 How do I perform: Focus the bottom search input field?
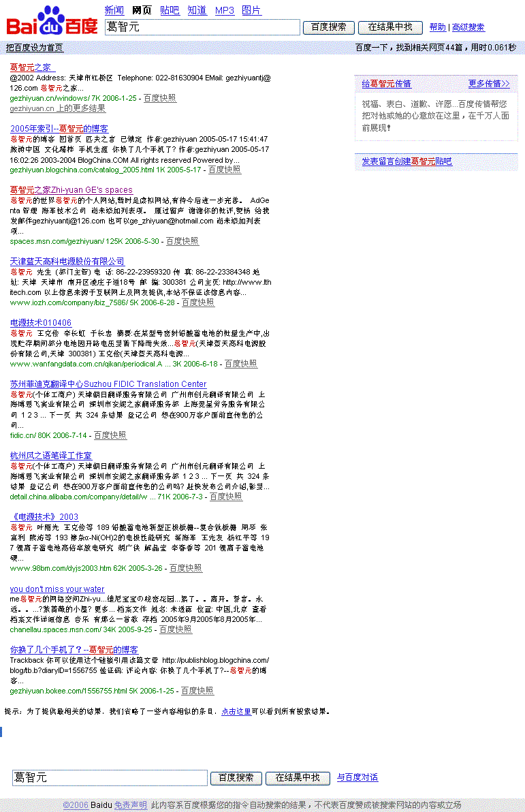(110, 777)
